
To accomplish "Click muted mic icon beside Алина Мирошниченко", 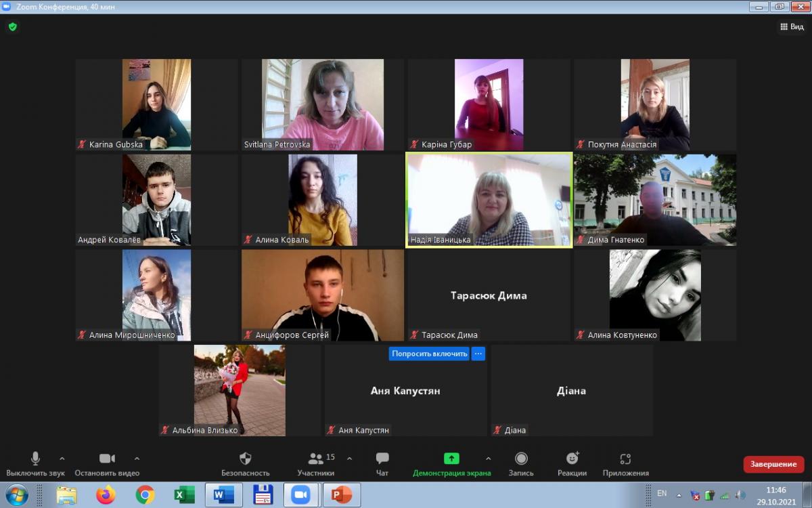I will (83, 335).
